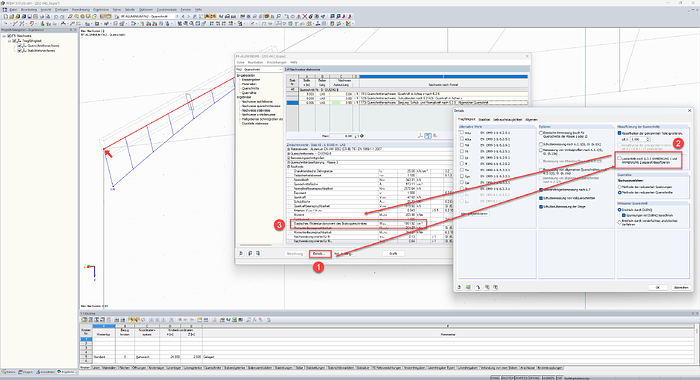The width and height of the screenshot is (700, 380).
Task: Click the Open file folder icon in main toolbar
Action: 11,17
